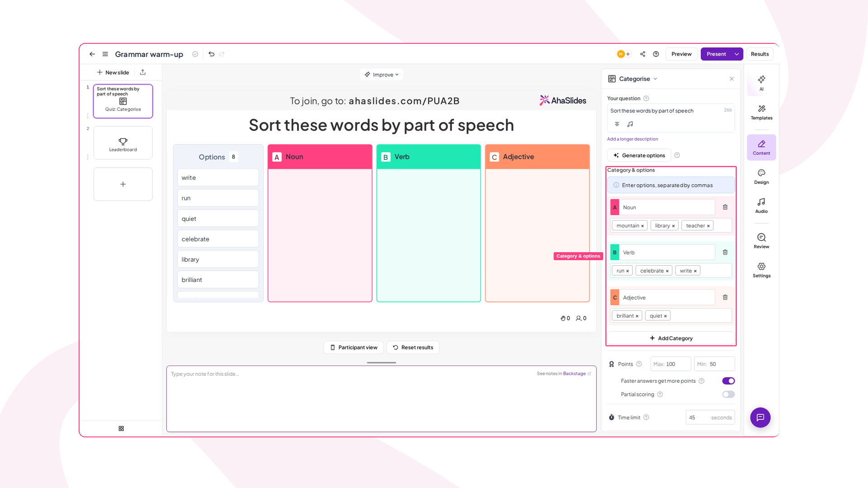Screen dimensions: 868x488
Task: Open Add a longer description link
Action: 632,139
